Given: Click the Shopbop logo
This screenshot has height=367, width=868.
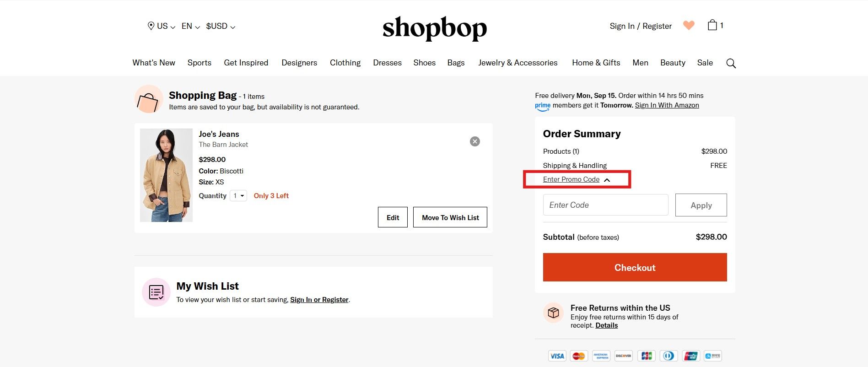Looking at the screenshot, I should [434, 28].
